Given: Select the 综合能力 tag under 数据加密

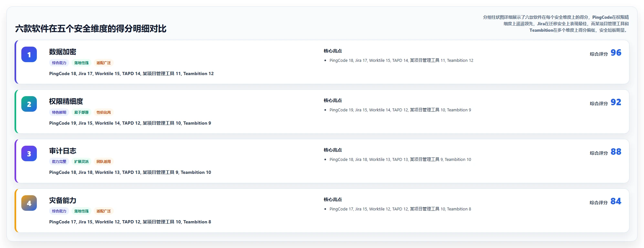Looking at the screenshot, I should click(x=59, y=63).
